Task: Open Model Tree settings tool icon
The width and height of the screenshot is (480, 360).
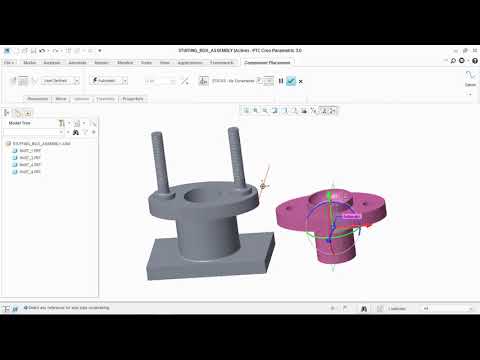Action: tap(62, 123)
